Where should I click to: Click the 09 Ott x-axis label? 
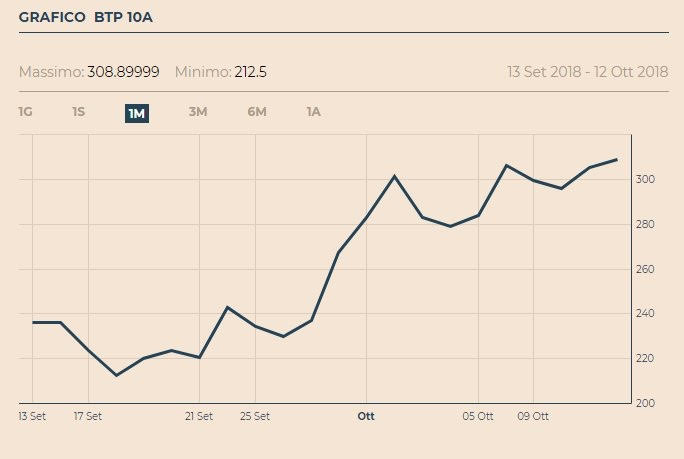(533, 416)
